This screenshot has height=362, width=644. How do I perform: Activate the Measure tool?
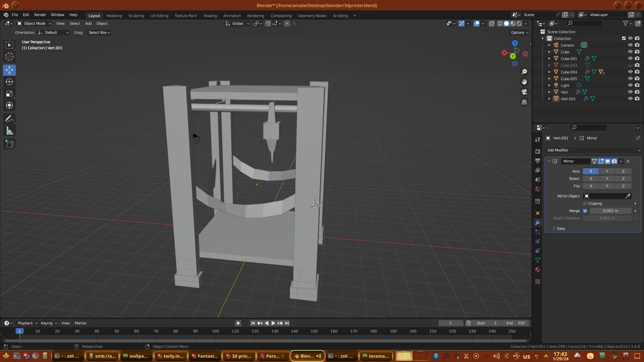coord(9,131)
